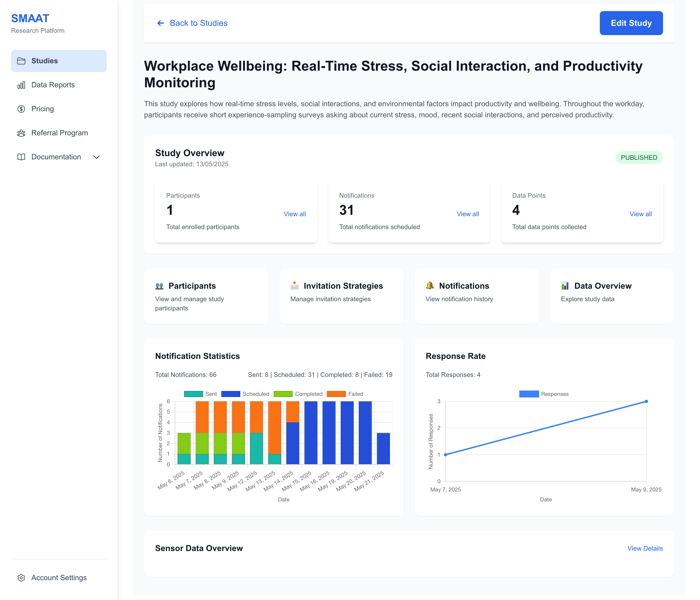700x600 pixels.
Task: Open View all for Participants
Action: tap(295, 214)
